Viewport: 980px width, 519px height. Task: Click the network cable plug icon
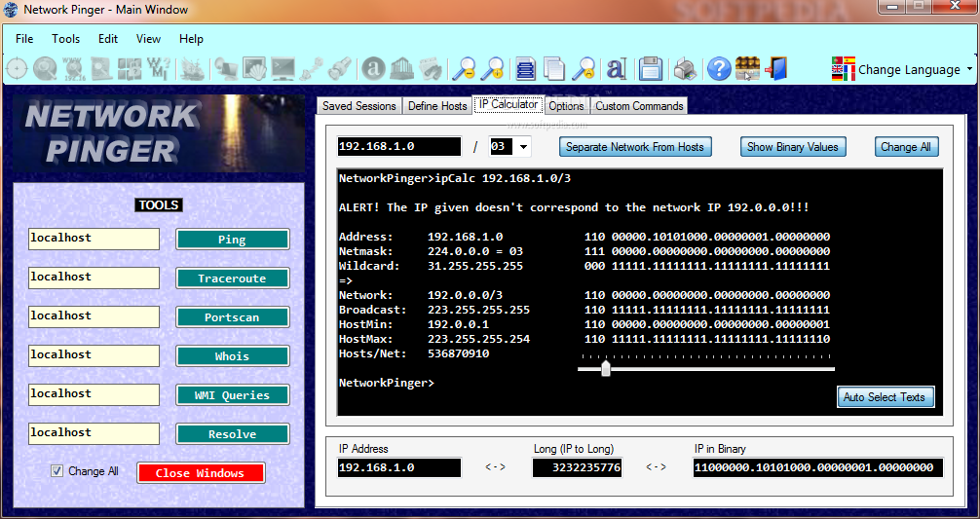pyautogui.click(x=311, y=69)
